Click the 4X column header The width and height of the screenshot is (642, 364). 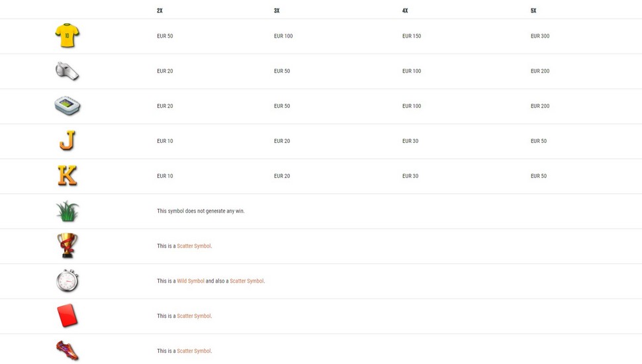(x=405, y=11)
